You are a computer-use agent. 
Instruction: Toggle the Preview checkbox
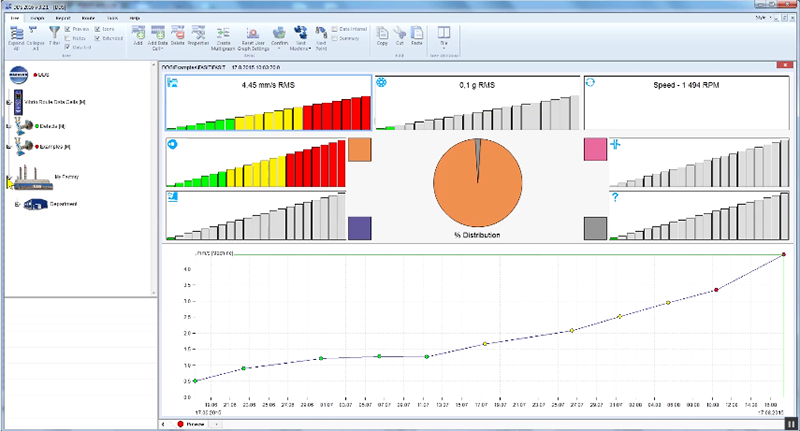[x=68, y=30]
